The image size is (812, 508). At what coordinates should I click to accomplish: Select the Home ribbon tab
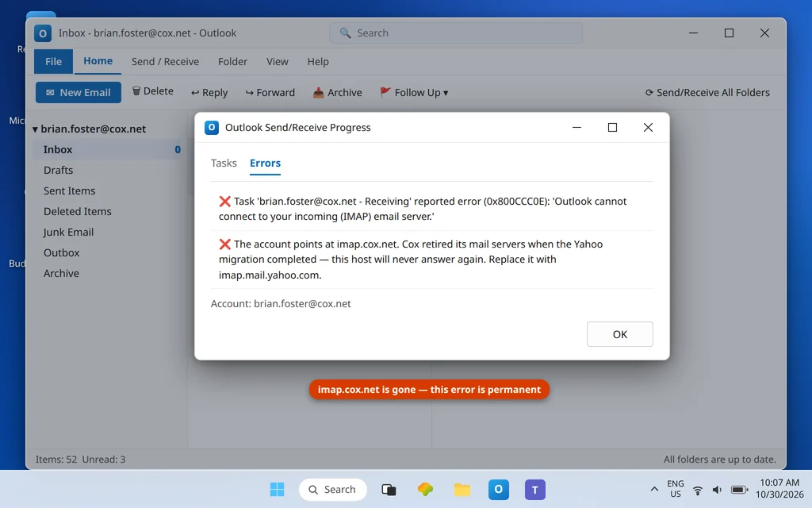[x=98, y=61]
